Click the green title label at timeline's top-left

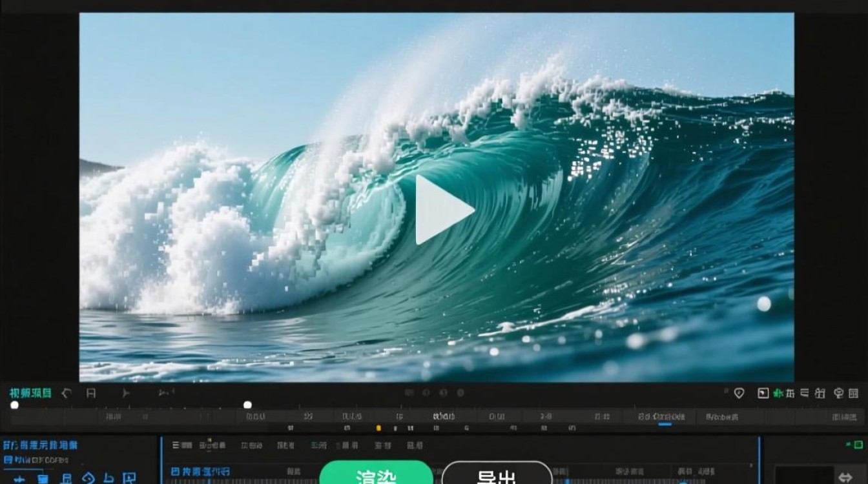tap(30, 393)
